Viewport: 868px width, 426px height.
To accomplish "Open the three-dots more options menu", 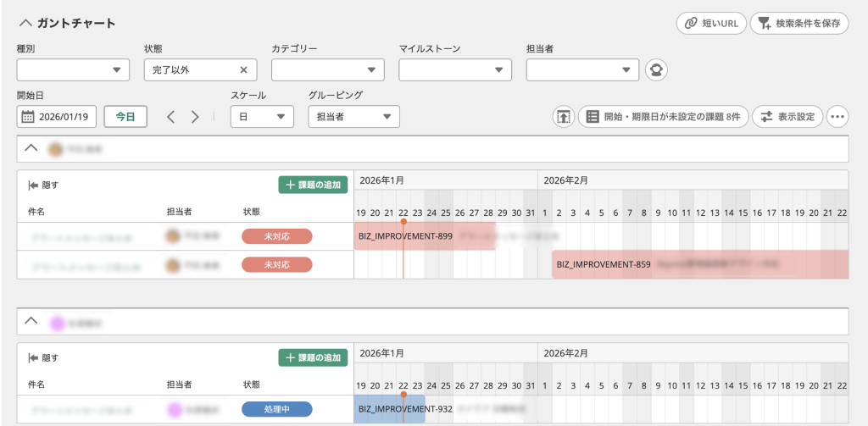I will click(x=837, y=117).
